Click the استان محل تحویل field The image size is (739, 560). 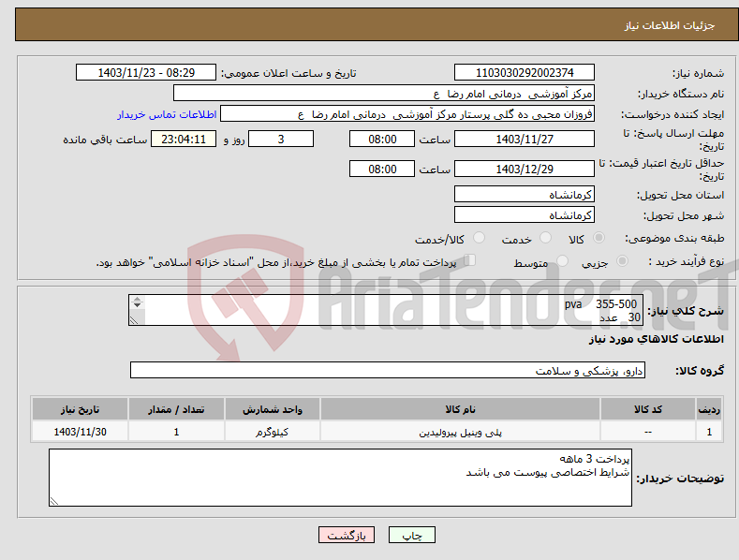coord(525,194)
